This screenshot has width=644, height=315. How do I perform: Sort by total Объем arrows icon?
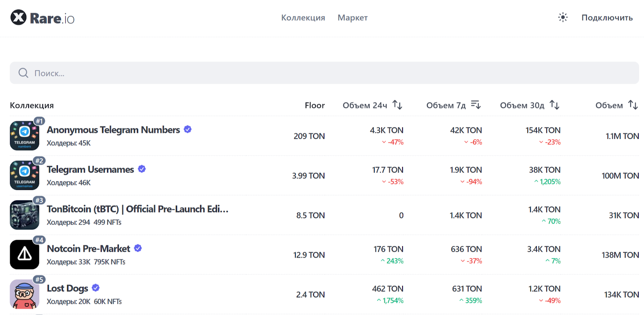633,105
